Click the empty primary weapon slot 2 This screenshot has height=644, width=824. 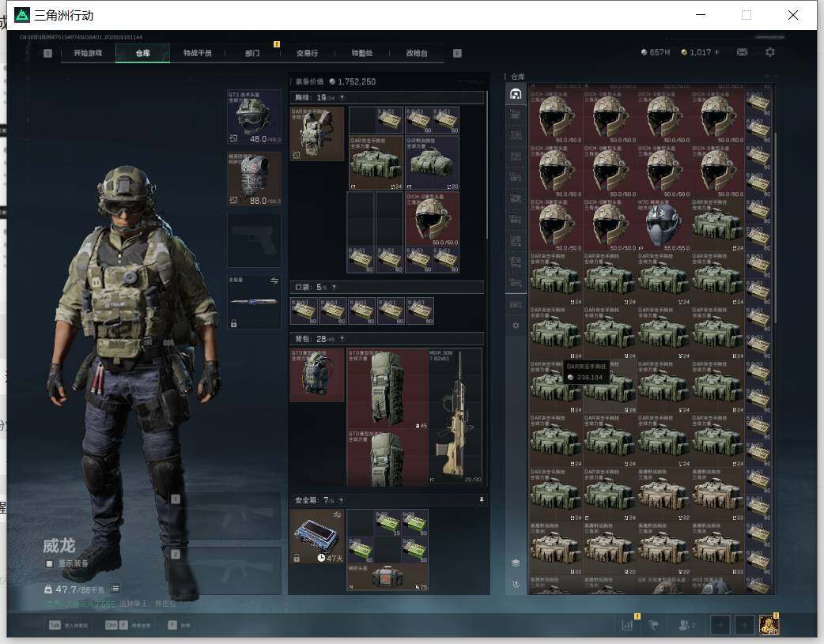pos(226,571)
